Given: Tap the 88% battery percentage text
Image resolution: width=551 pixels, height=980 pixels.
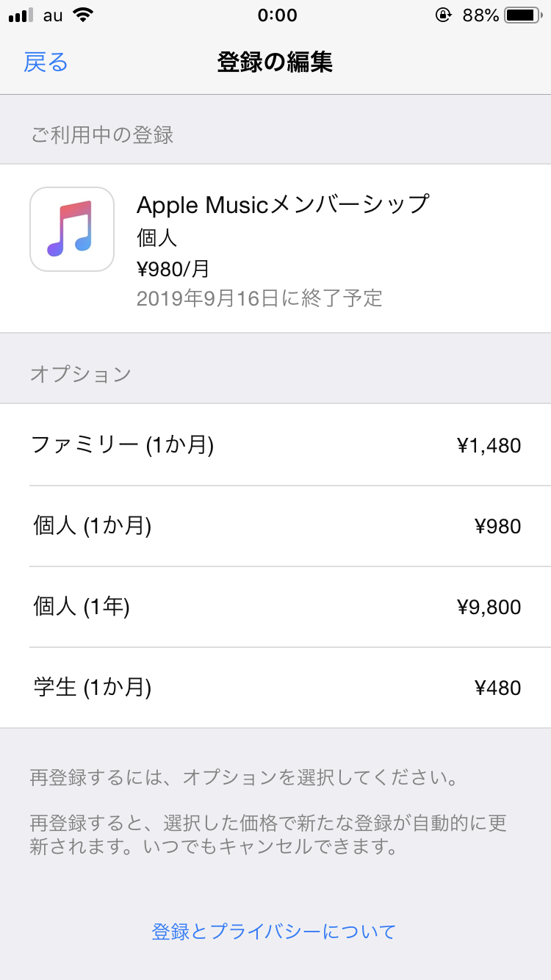Looking at the screenshot, I should [x=480, y=15].
